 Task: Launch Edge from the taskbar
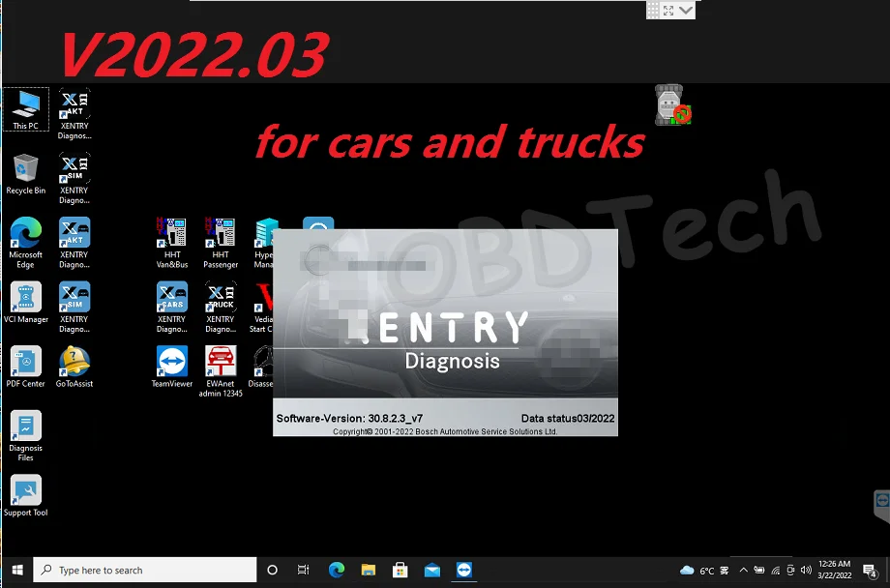pos(337,570)
